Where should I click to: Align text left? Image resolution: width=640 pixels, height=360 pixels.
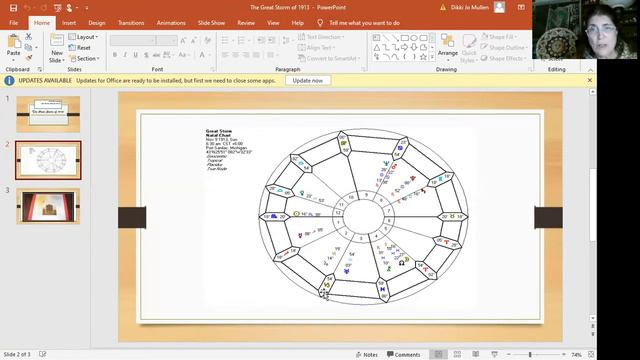point(225,55)
